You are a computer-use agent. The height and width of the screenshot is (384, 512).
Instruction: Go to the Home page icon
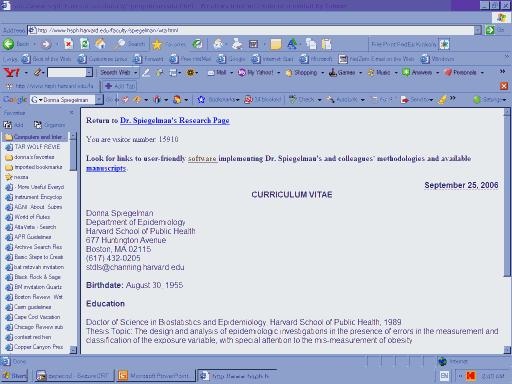pos(100,44)
